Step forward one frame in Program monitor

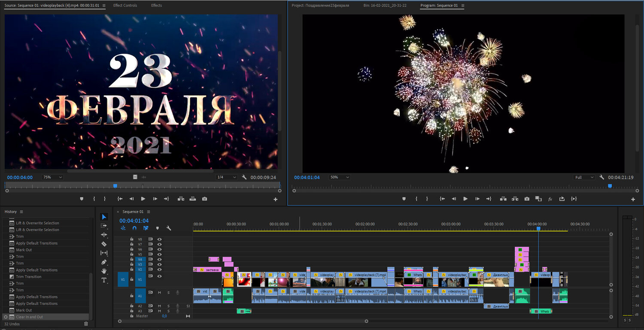click(477, 199)
